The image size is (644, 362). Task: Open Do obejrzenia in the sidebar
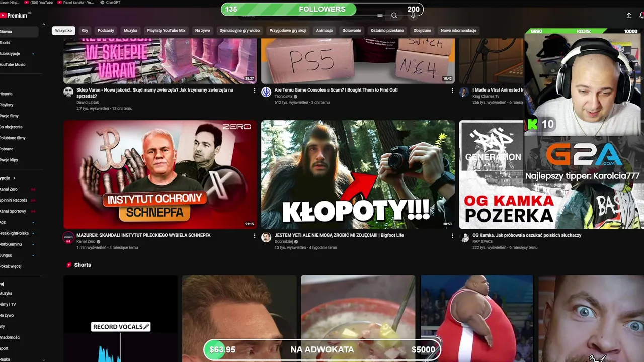coord(11,127)
